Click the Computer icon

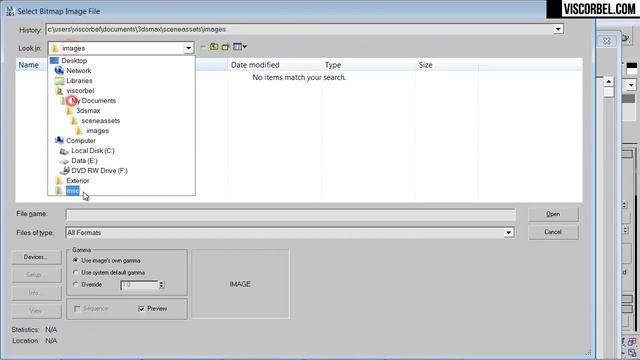[x=60, y=140]
